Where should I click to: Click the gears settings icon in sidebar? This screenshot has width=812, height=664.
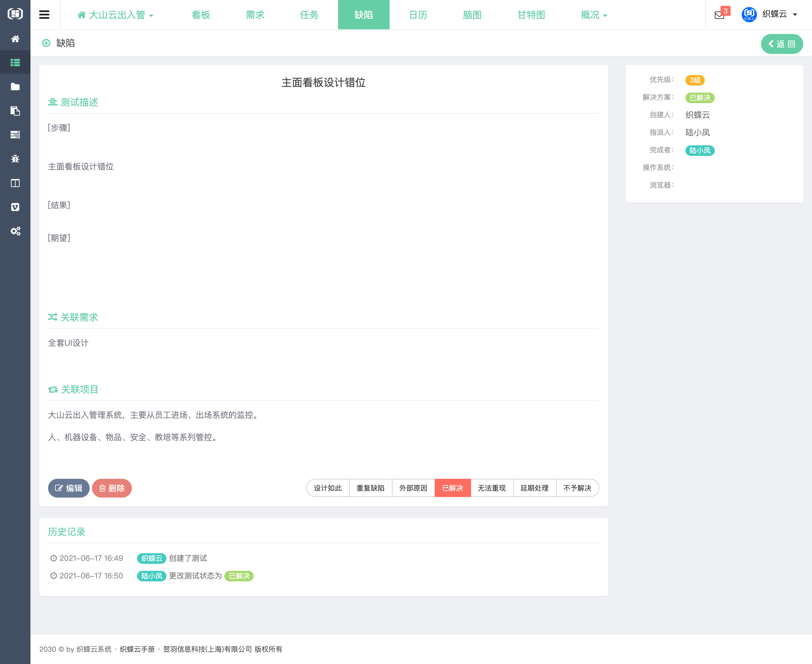[x=15, y=231]
